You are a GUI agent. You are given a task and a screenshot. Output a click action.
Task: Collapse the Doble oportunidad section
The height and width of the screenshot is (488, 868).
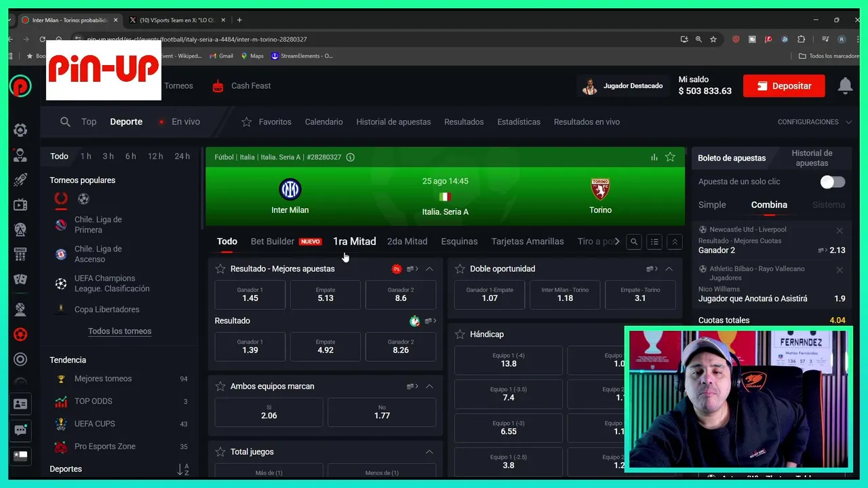[669, 269]
